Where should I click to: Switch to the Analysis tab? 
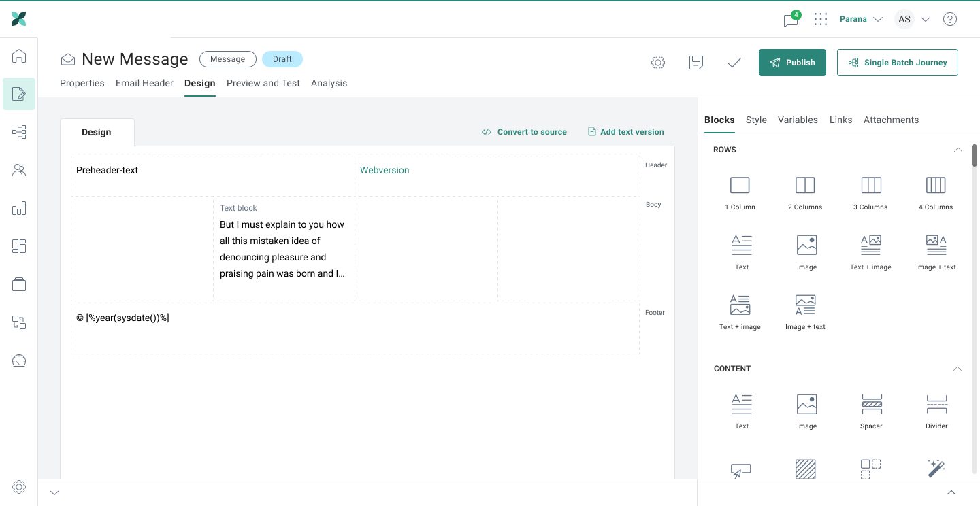click(329, 83)
